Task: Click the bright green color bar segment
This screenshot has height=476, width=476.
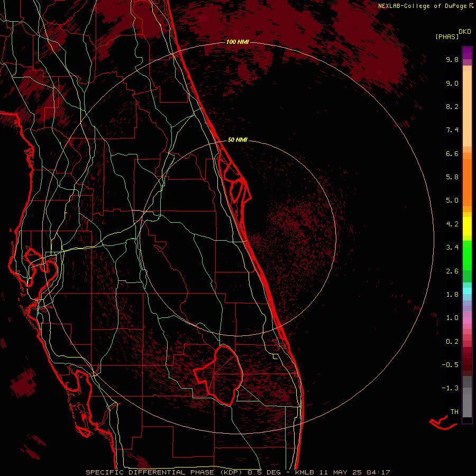Action: [x=467, y=255]
